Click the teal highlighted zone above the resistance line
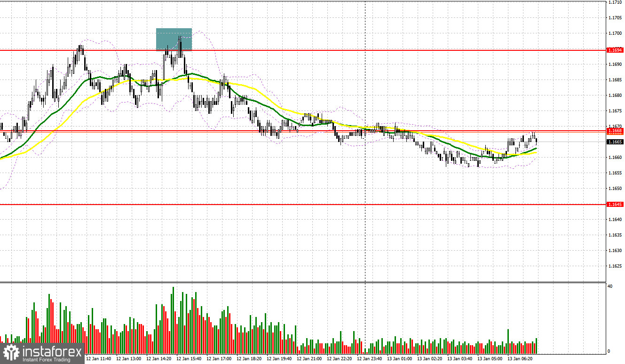The width and height of the screenshot is (625, 364). 174,40
